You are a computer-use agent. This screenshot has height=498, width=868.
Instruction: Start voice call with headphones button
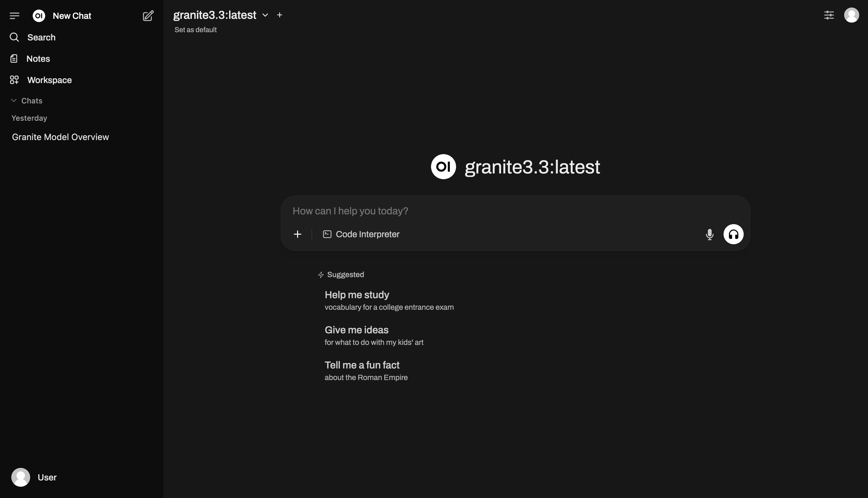tap(733, 234)
